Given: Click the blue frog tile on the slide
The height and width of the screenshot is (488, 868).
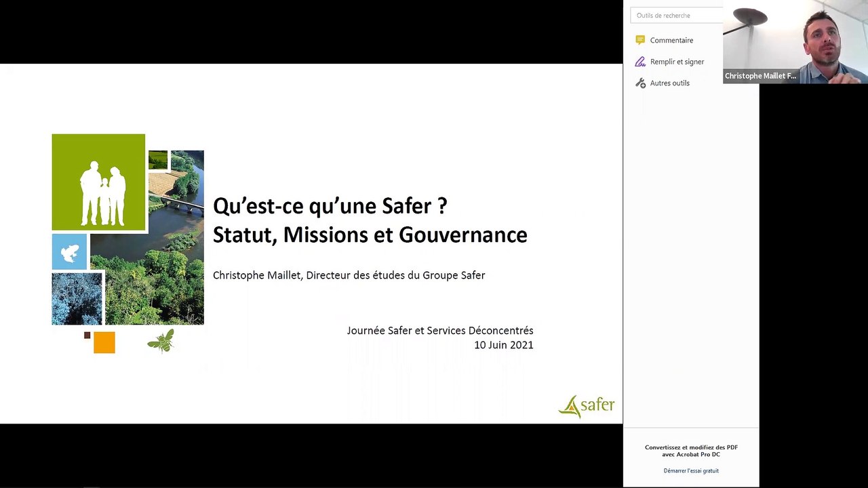Looking at the screenshot, I should [x=70, y=252].
